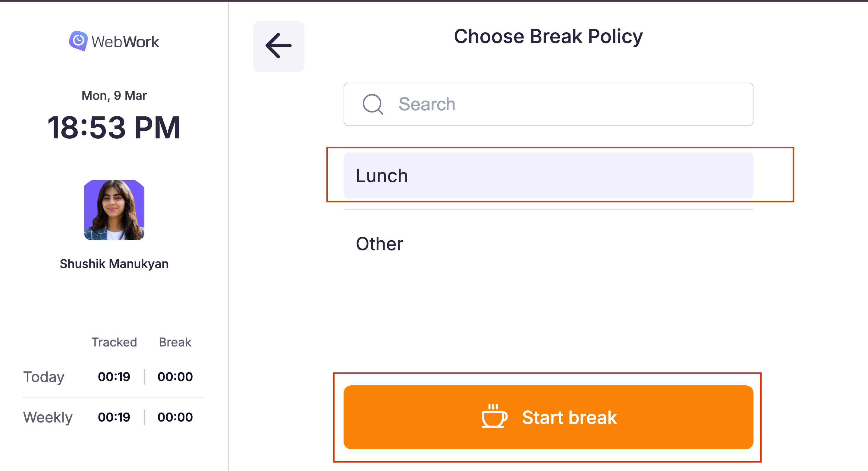Click the back arrow button
This screenshot has height=471, width=868.
278,46
